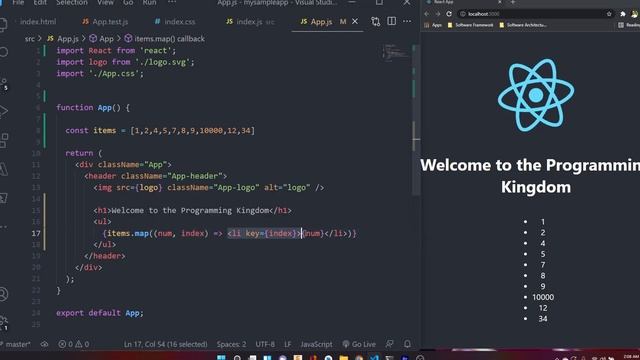
Task: Click the sync changes cloud icon in the status bar
Action: pos(44,344)
